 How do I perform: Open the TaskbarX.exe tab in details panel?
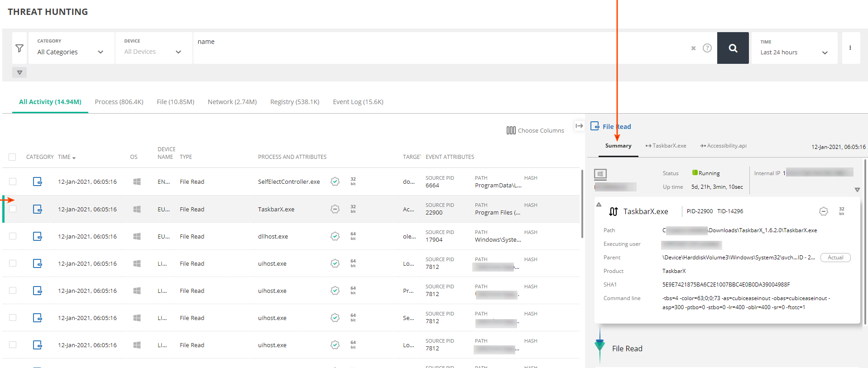click(x=666, y=146)
